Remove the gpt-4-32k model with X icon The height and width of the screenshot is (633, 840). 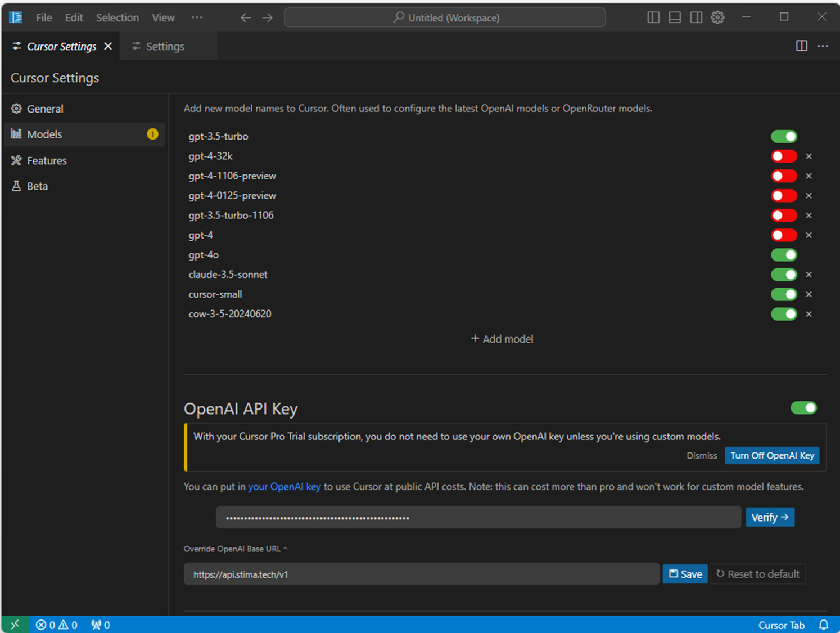point(809,156)
